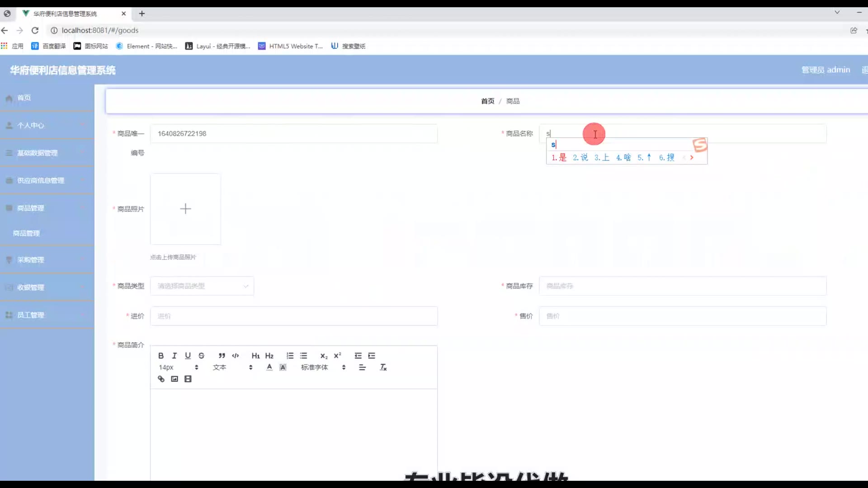Open the text background color picker
Viewport: 868px width, 488px height.
click(283, 367)
